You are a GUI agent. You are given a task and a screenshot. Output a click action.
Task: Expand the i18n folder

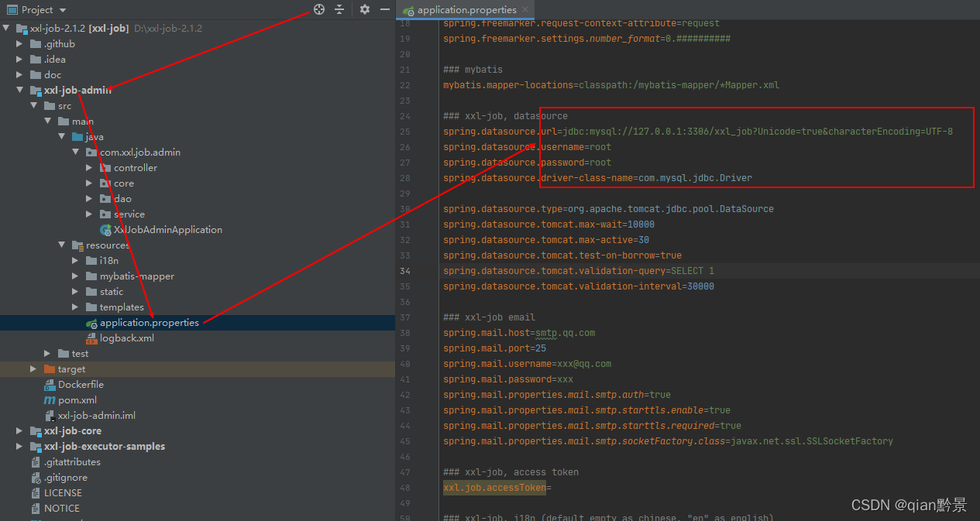pyautogui.click(x=76, y=261)
